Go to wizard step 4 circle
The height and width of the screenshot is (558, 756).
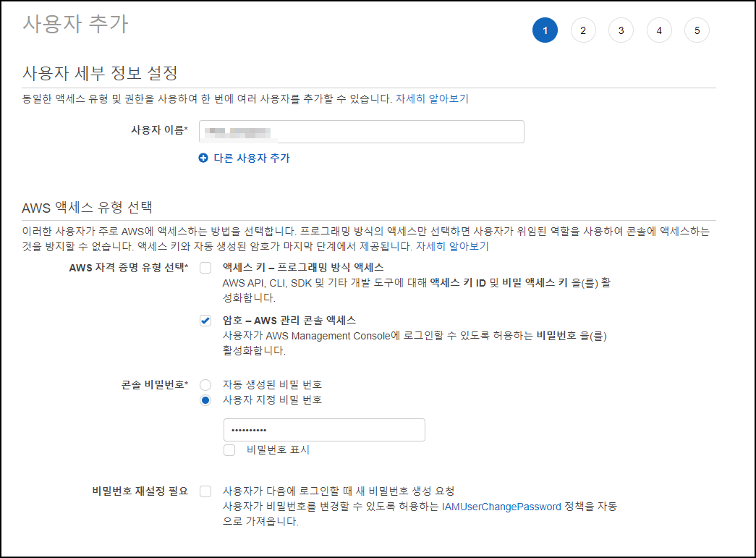[x=659, y=30]
